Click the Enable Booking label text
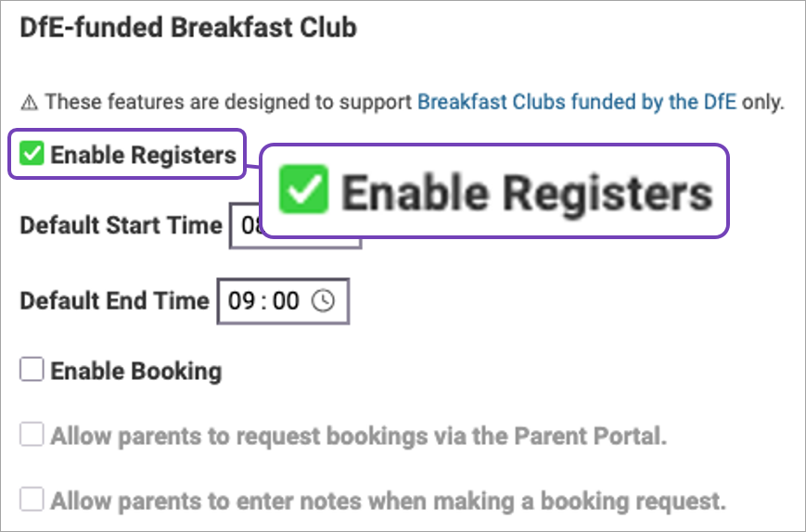 click(x=136, y=371)
